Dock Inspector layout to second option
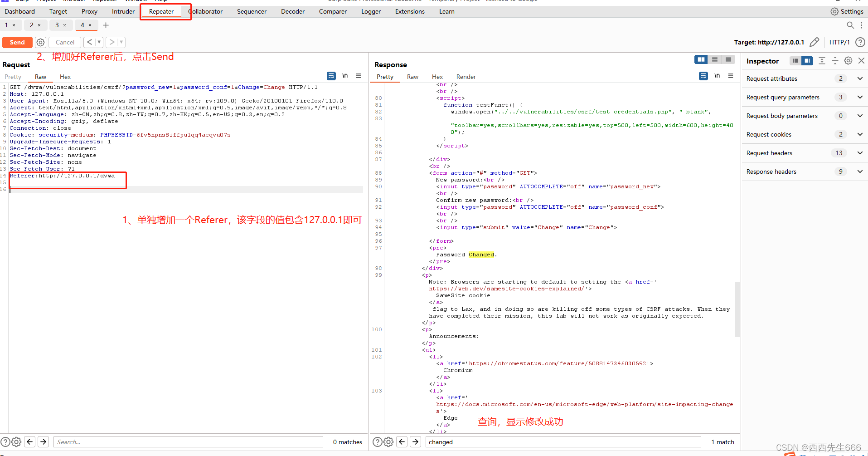Image resolution: width=868 pixels, height=456 pixels. point(807,61)
